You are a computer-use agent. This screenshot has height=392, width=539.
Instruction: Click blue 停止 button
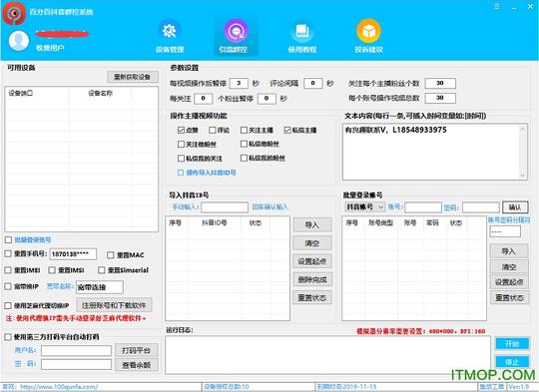pyautogui.click(x=512, y=362)
